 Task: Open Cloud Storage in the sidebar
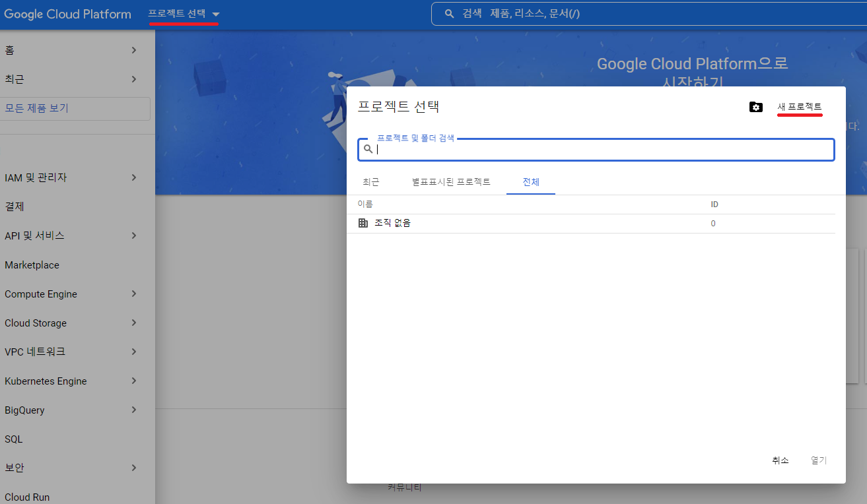click(36, 323)
